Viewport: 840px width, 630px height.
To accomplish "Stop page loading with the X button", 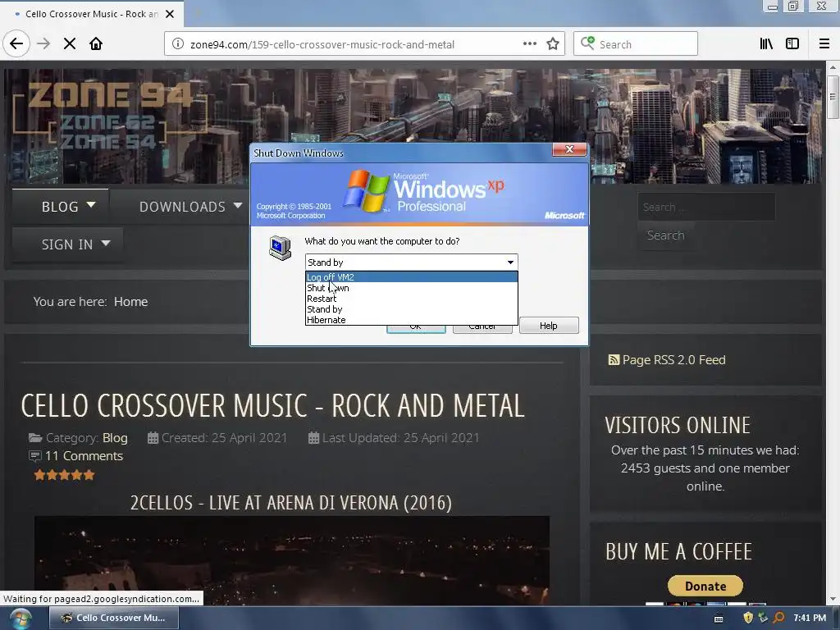I will tap(70, 44).
